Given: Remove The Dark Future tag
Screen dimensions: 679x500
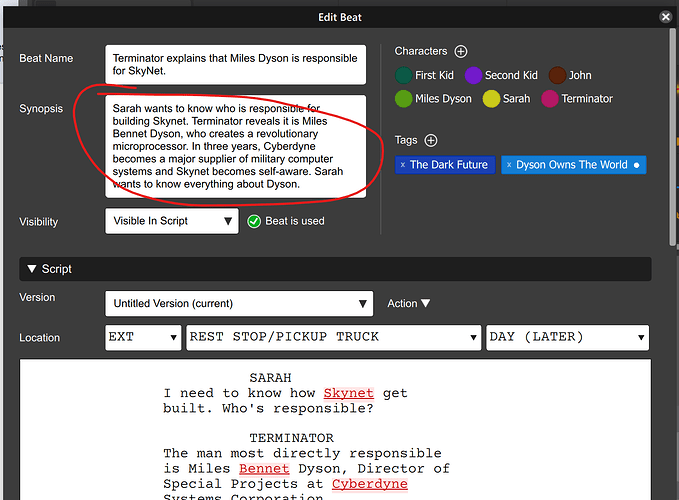Looking at the screenshot, I should point(403,165).
